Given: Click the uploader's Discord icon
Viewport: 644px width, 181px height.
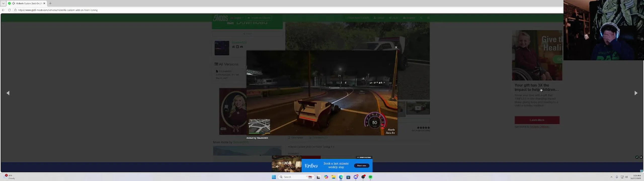Looking at the screenshot, I should pos(242,47).
